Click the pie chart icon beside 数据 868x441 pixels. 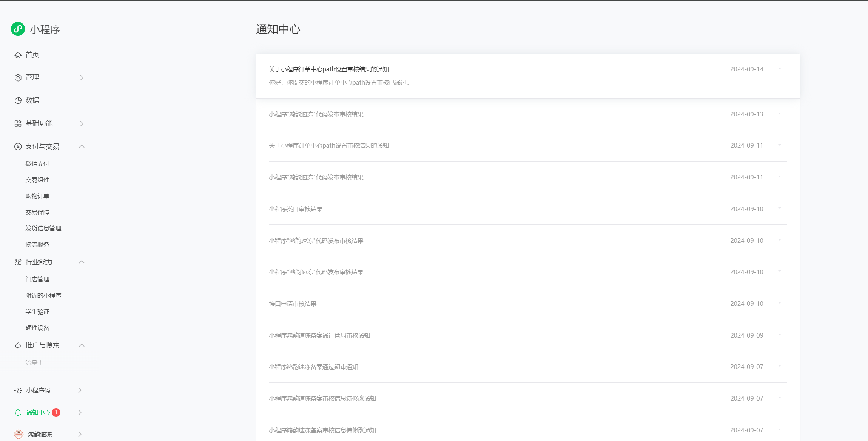(18, 100)
